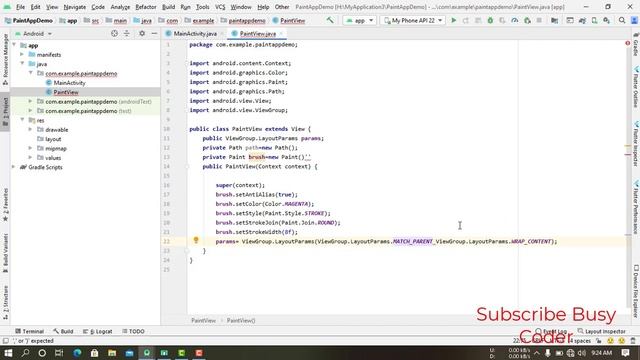Open the VCS menu
This screenshot has width=640, height=360.
coord(220,7)
